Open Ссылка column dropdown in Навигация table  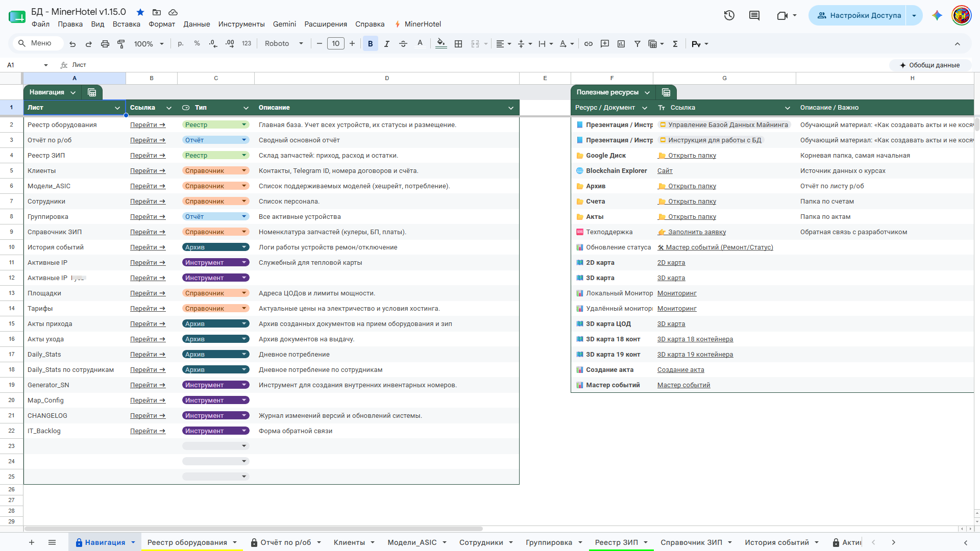click(x=169, y=108)
